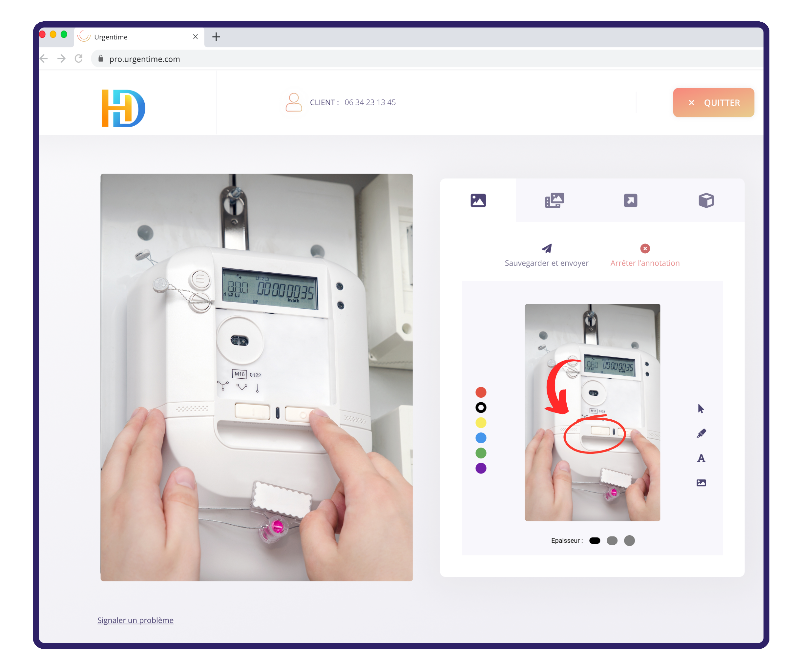
Task: Choose the purple color swatch
Action: tap(481, 468)
